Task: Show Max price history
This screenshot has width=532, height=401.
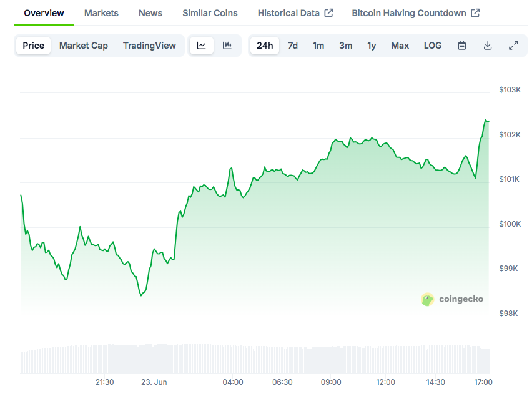Action: (x=400, y=46)
